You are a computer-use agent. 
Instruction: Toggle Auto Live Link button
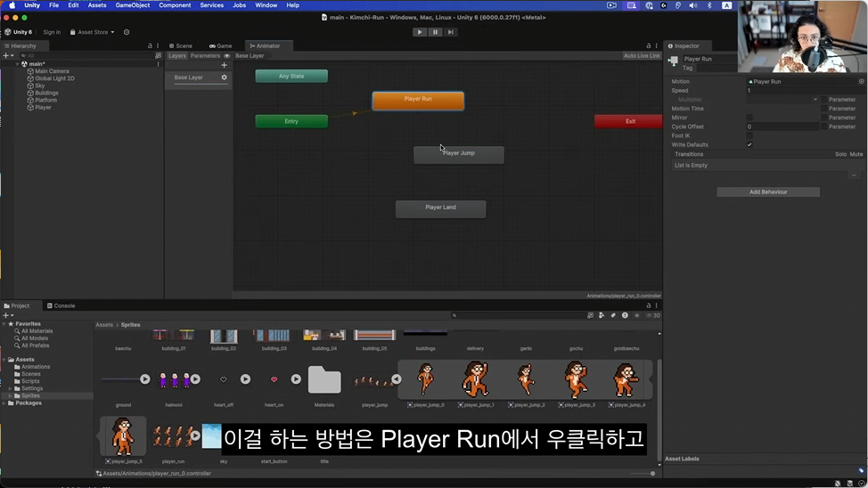click(x=642, y=56)
